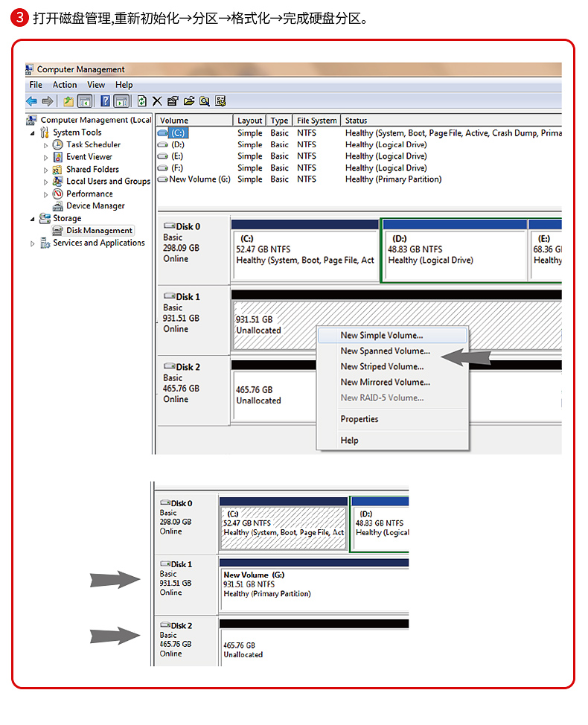
Task: Click the magnifier Explore toolbar icon
Action: 205,101
